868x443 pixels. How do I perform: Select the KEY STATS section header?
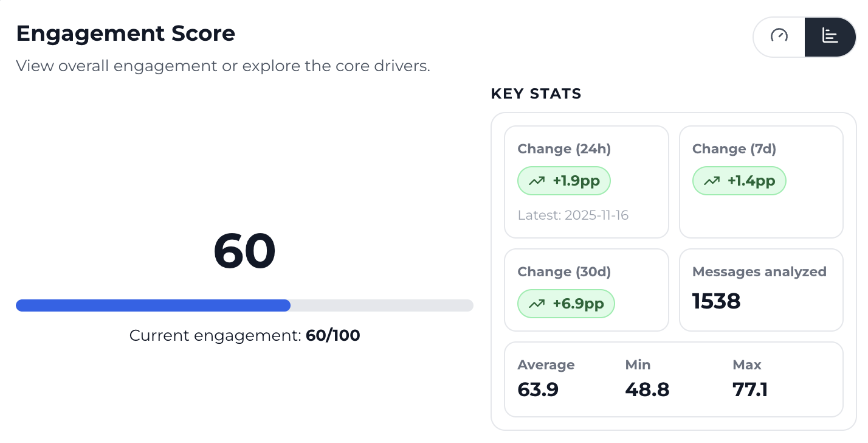coord(536,94)
